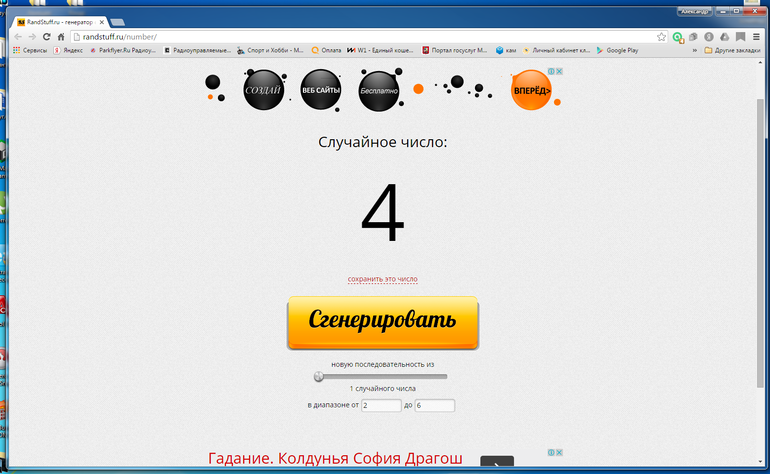Click the green extension icon in toolbar
Screen dimensions: 770x474
pyautogui.click(x=678, y=36)
